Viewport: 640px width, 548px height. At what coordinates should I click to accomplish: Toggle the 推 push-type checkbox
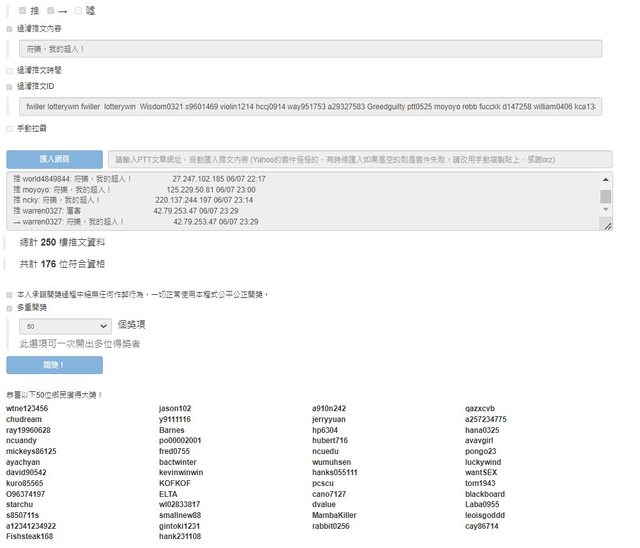point(24,10)
